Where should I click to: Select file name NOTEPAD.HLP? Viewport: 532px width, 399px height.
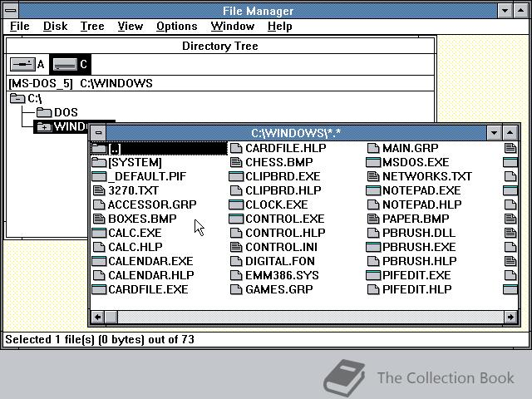[422, 204]
